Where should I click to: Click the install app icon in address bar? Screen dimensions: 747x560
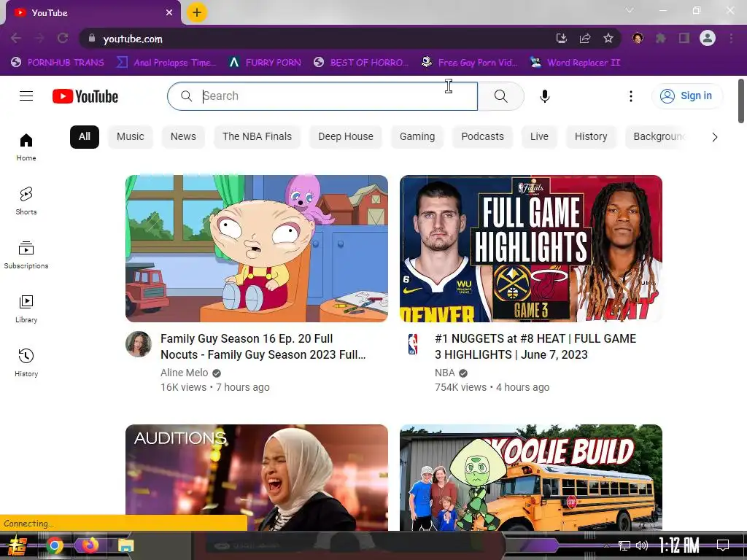click(x=562, y=38)
